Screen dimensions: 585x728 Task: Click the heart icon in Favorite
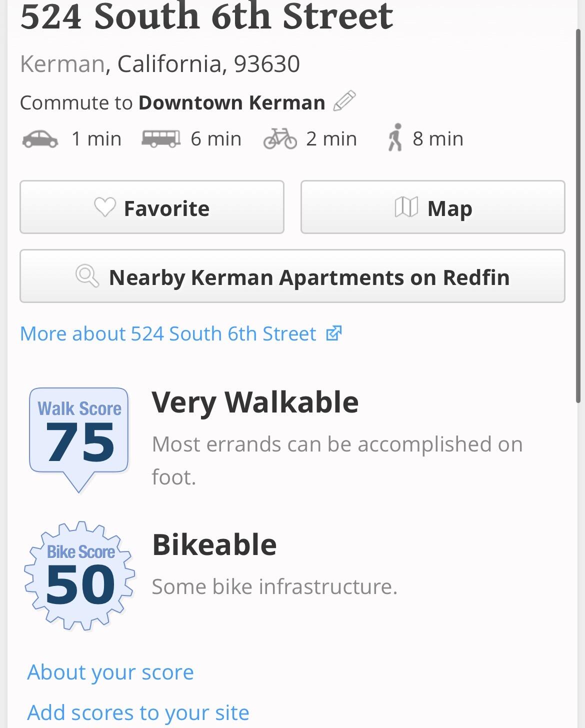[104, 207]
